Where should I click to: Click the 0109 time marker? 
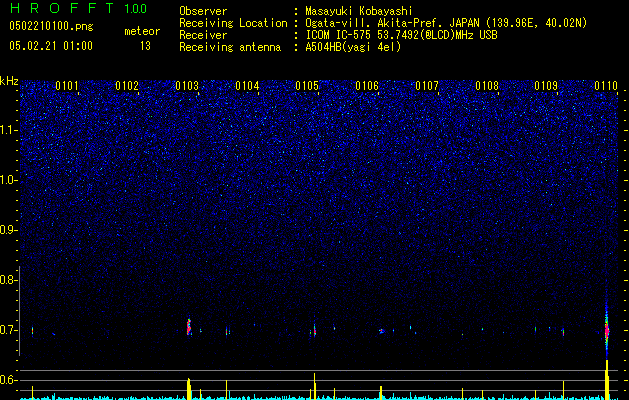coord(546,86)
